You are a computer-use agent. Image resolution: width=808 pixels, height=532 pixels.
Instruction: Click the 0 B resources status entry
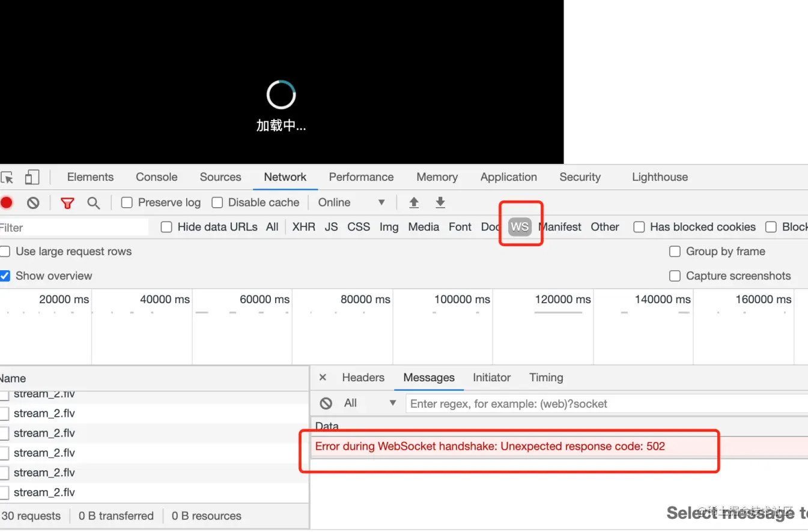tap(206, 516)
